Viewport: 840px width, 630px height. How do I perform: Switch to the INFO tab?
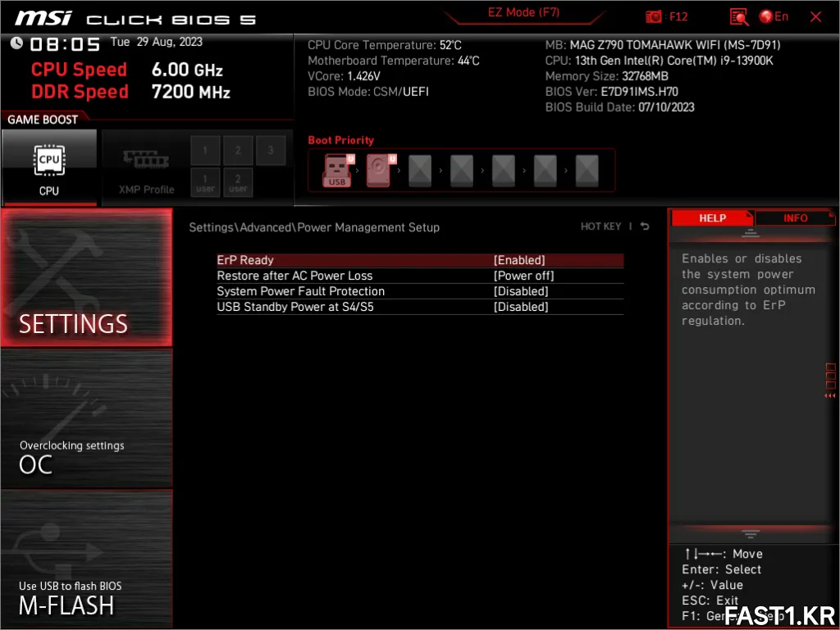pyautogui.click(x=795, y=218)
